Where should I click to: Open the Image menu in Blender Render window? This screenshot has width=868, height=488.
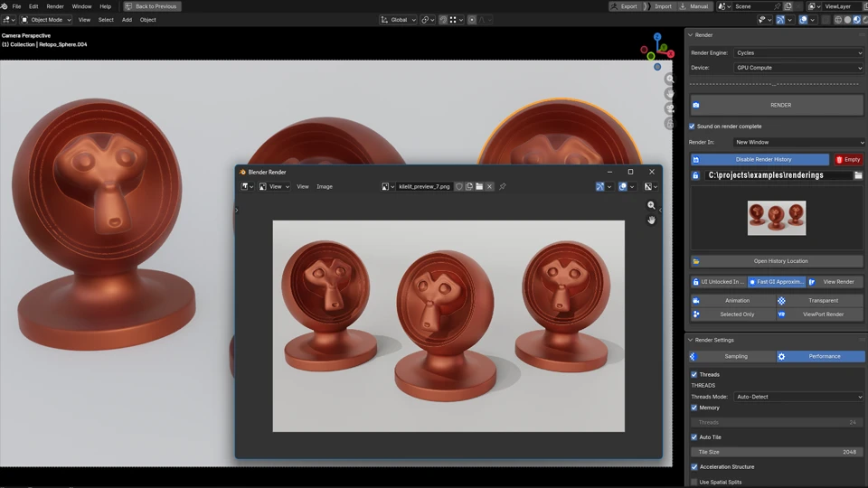[325, 186]
